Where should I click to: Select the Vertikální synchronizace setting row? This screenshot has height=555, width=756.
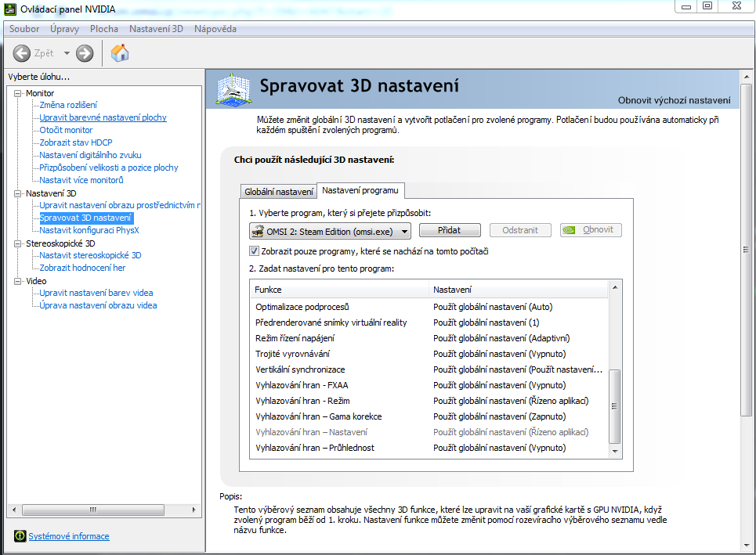click(x=300, y=369)
